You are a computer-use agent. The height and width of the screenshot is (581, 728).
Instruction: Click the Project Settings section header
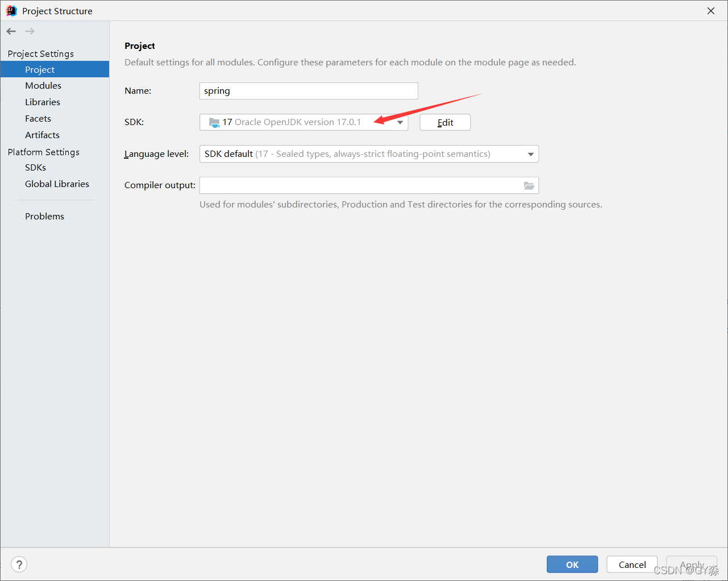41,53
